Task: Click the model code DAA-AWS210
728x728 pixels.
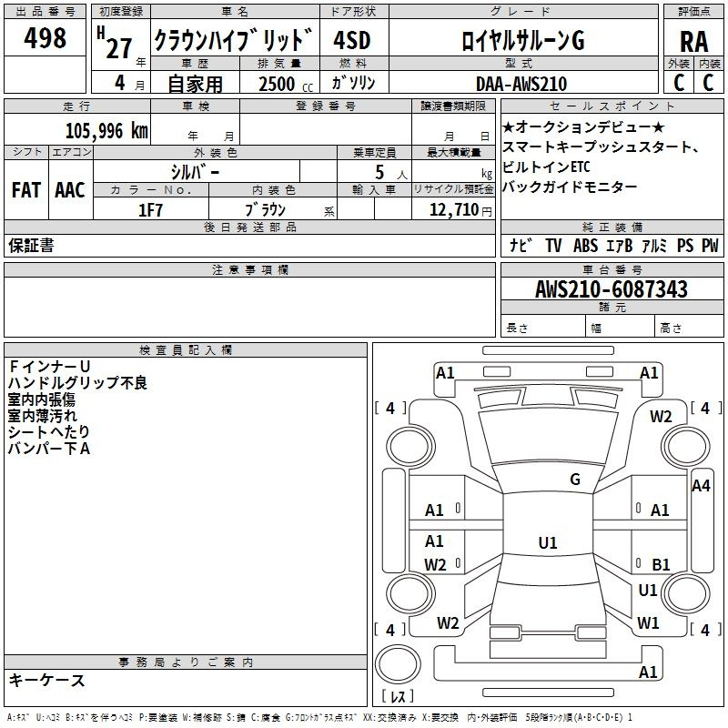Action: (x=521, y=84)
